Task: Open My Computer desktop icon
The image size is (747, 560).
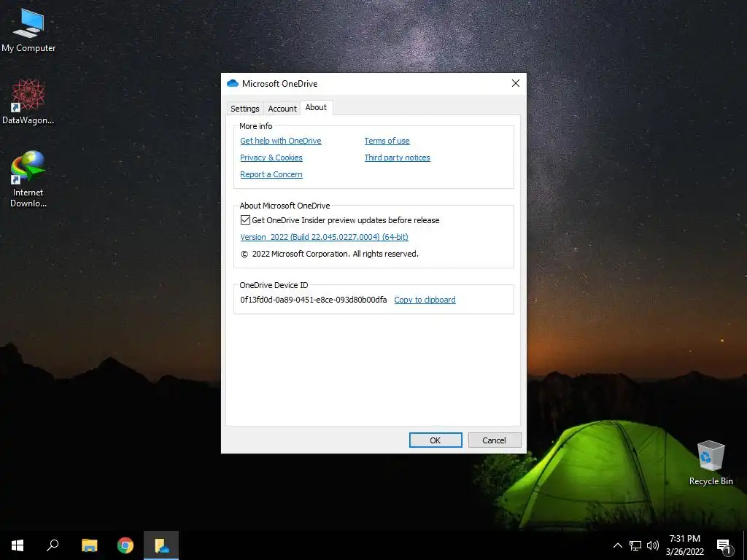Action: click(x=28, y=31)
